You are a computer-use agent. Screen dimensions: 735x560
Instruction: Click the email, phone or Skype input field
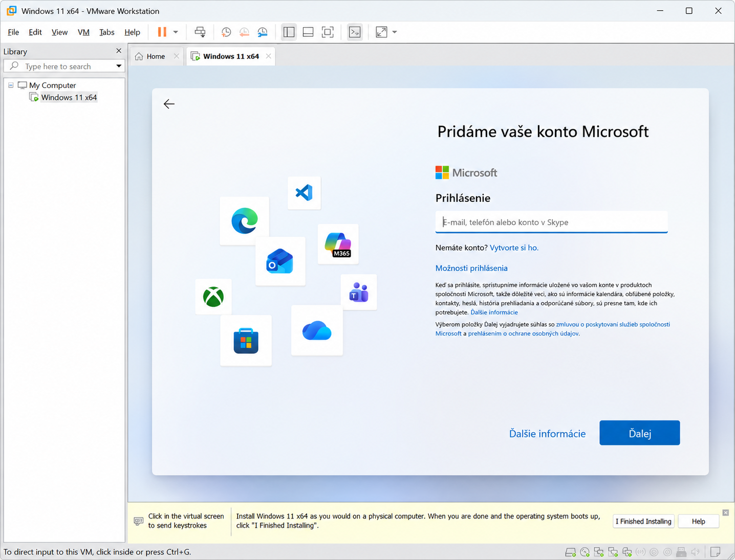[x=551, y=222]
